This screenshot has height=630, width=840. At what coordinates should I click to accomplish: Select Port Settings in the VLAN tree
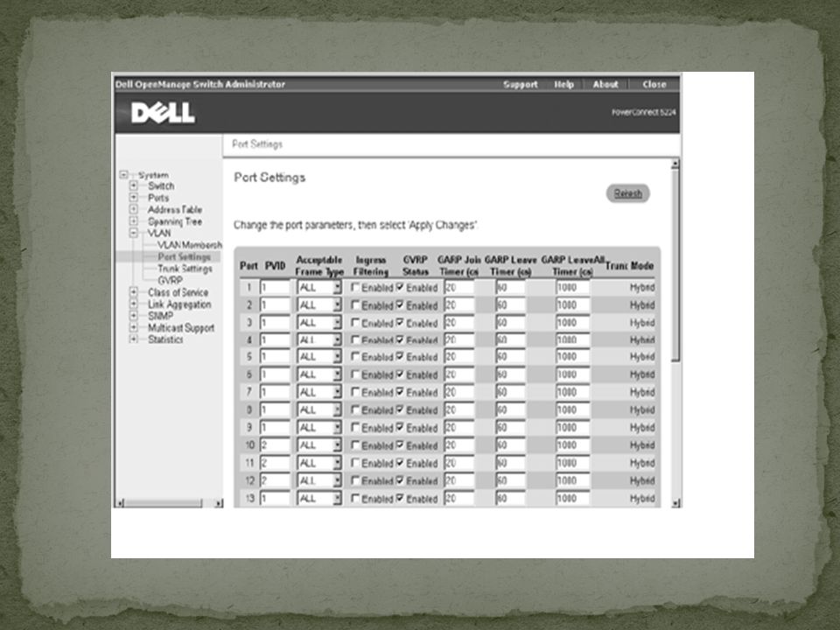coord(184,256)
